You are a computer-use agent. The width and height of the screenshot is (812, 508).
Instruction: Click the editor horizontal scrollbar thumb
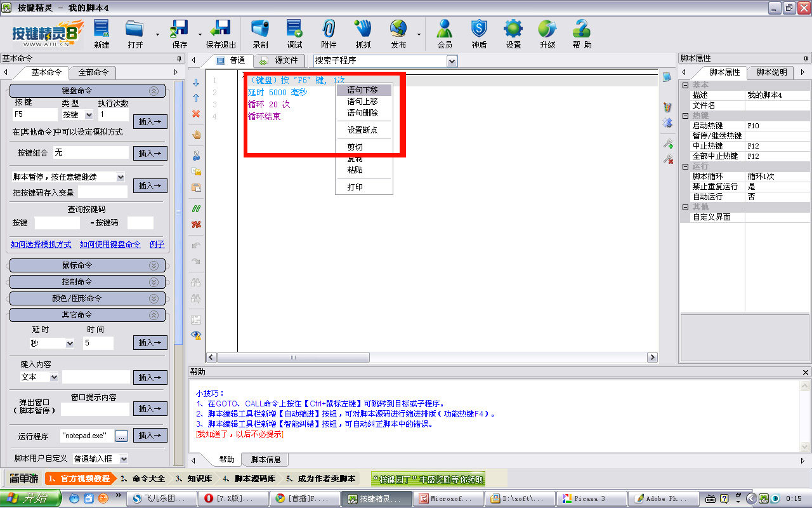pos(293,358)
